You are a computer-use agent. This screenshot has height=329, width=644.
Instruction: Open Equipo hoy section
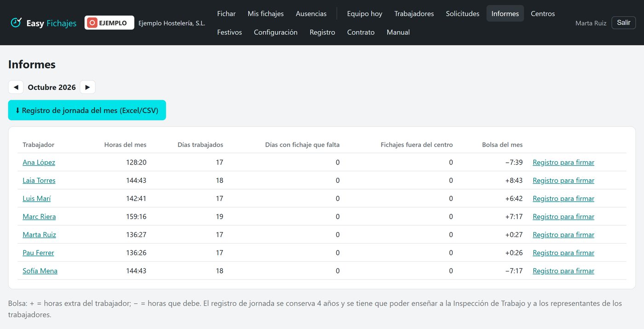(x=365, y=14)
